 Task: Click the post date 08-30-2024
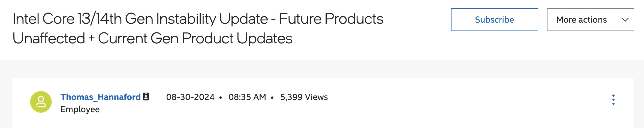click(x=190, y=97)
